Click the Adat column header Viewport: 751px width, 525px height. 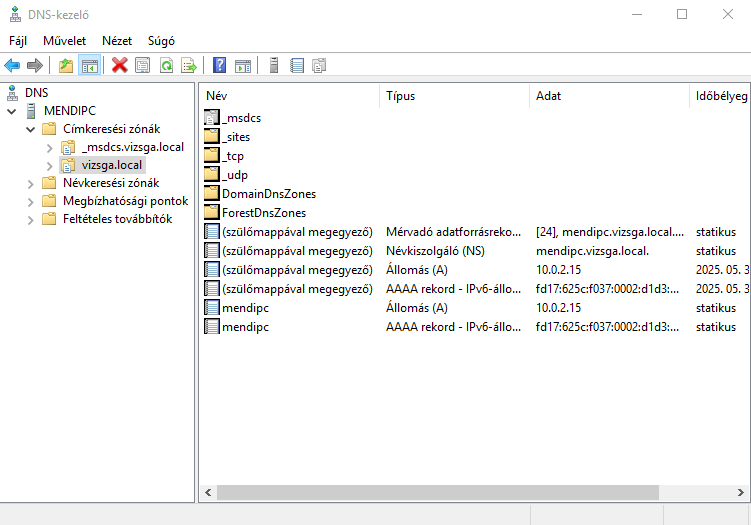(549, 96)
